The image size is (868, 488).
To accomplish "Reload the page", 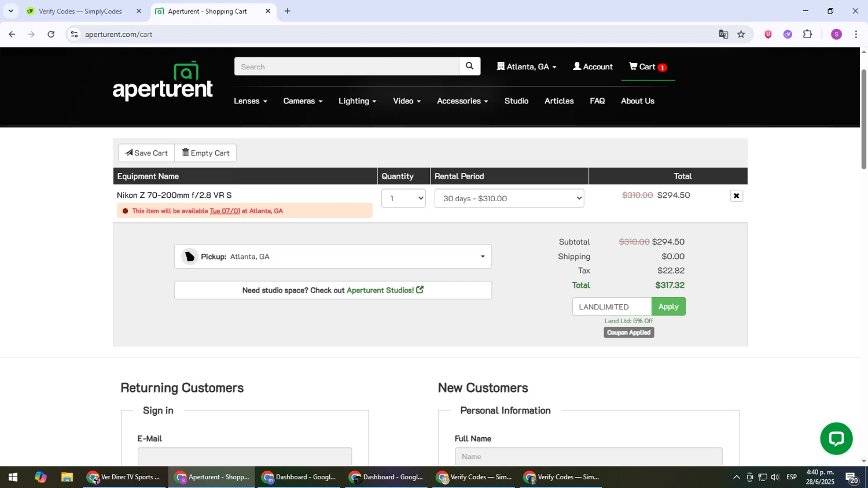I will (x=51, y=35).
